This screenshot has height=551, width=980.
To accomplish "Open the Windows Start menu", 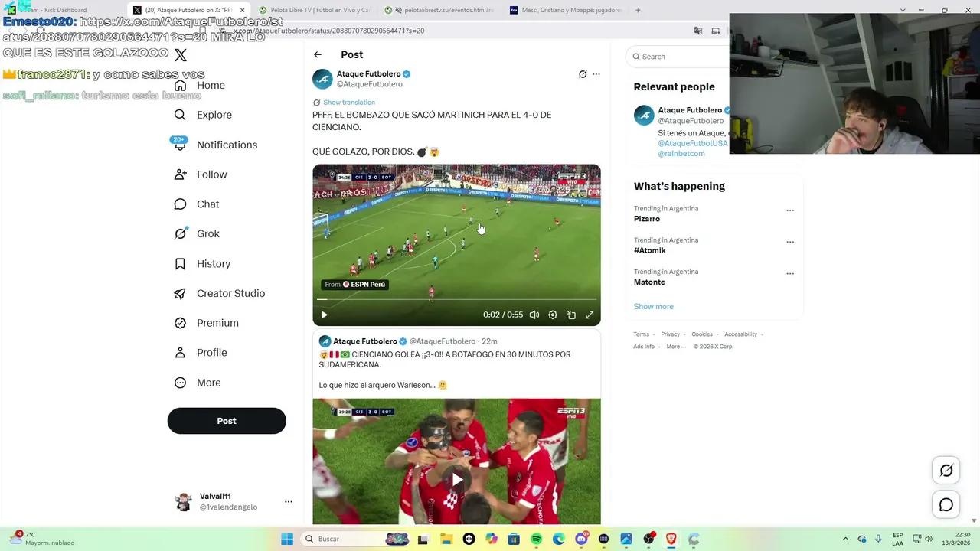I will pyautogui.click(x=287, y=539).
